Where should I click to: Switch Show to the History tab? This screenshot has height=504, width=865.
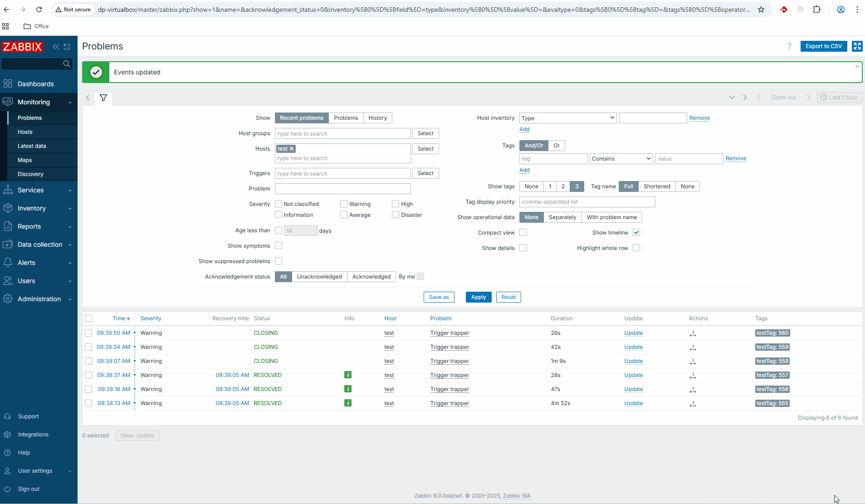click(377, 118)
